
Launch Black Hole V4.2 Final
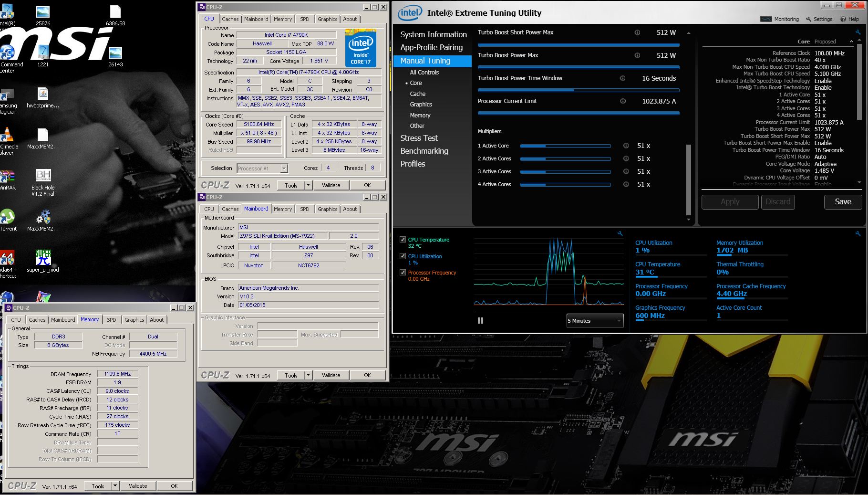click(43, 183)
